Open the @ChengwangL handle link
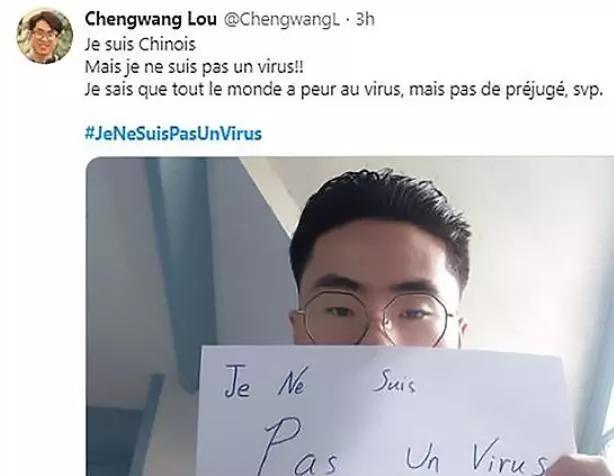This screenshot has width=614, height=476. click(282, 19)
